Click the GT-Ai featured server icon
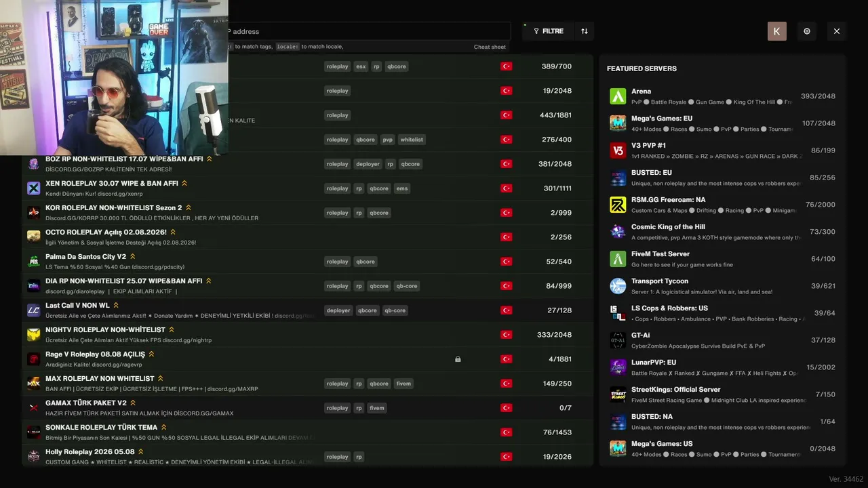The image size is (868, 488). click(x=618, y=340)
